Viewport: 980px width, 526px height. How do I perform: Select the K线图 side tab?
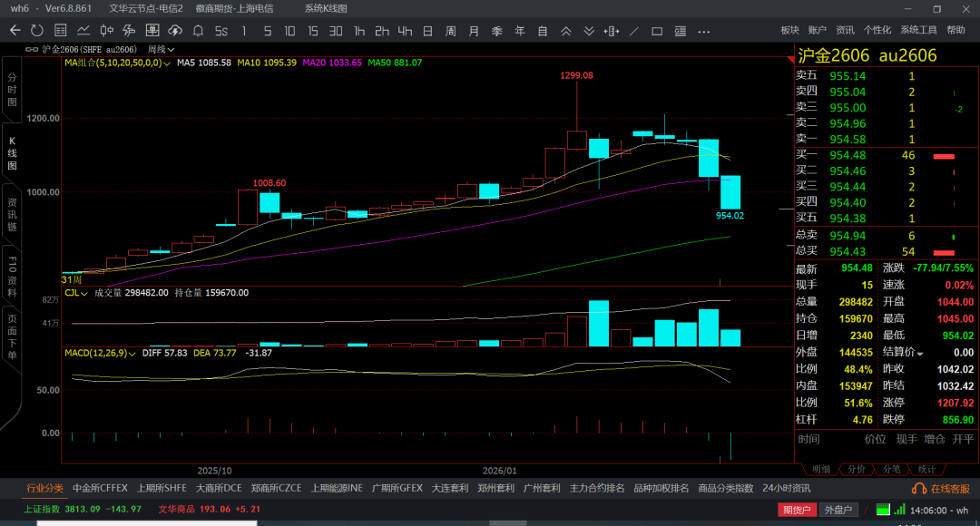[x=12, y=153]
